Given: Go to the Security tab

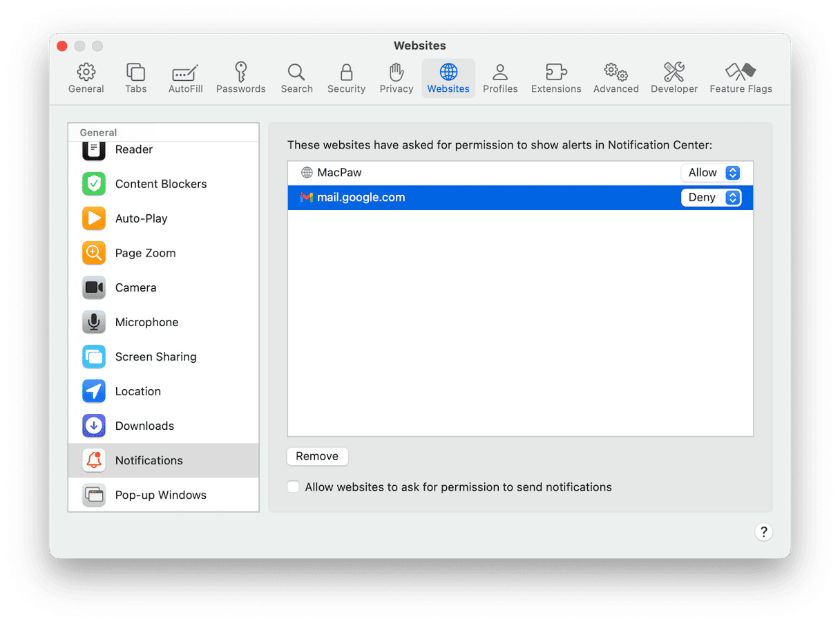Looking at the screenshot, I should (346, 78).
